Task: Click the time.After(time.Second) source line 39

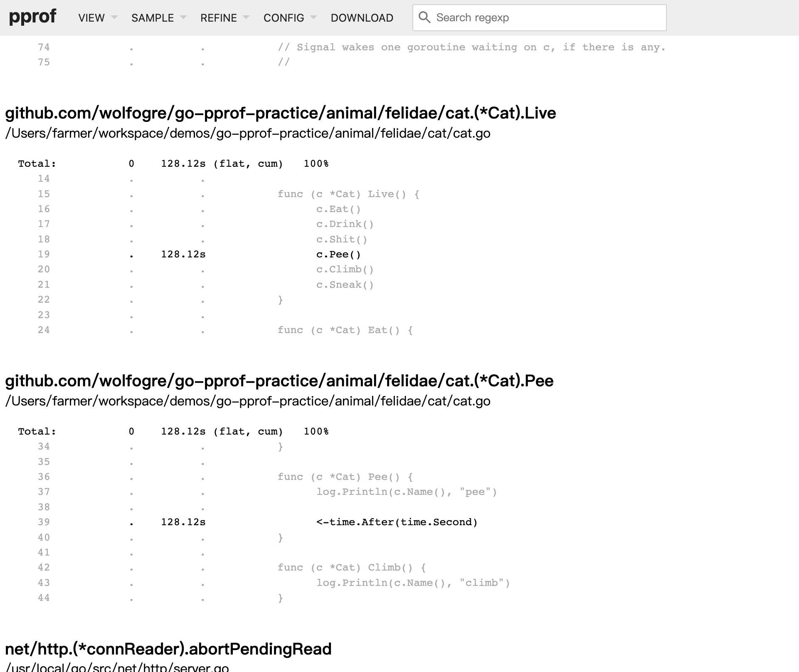Action: click(397, 522)
